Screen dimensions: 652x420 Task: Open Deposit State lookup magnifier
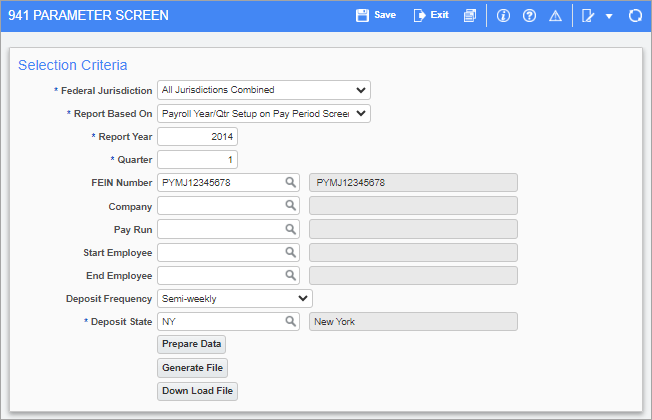[291, 321]
